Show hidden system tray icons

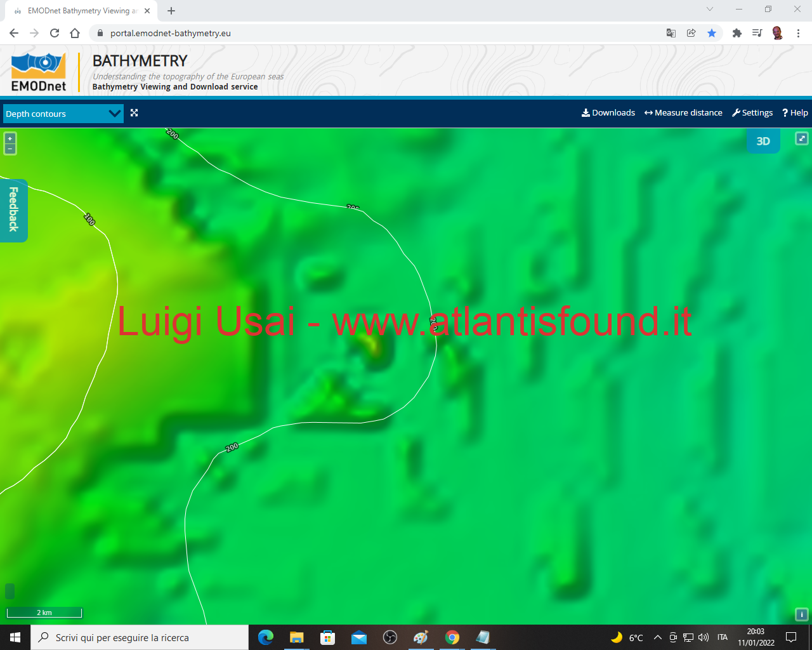point(658,637)
